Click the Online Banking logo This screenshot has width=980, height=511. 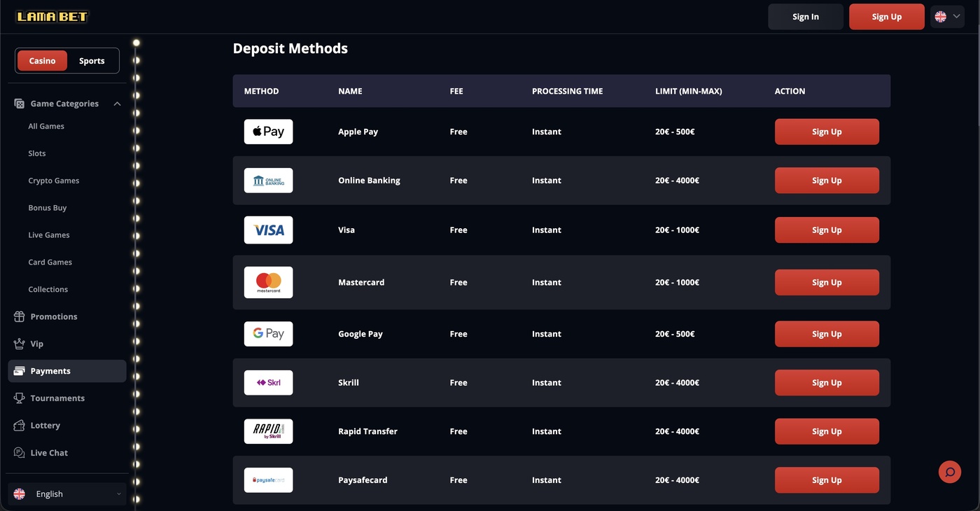point(268,181)
